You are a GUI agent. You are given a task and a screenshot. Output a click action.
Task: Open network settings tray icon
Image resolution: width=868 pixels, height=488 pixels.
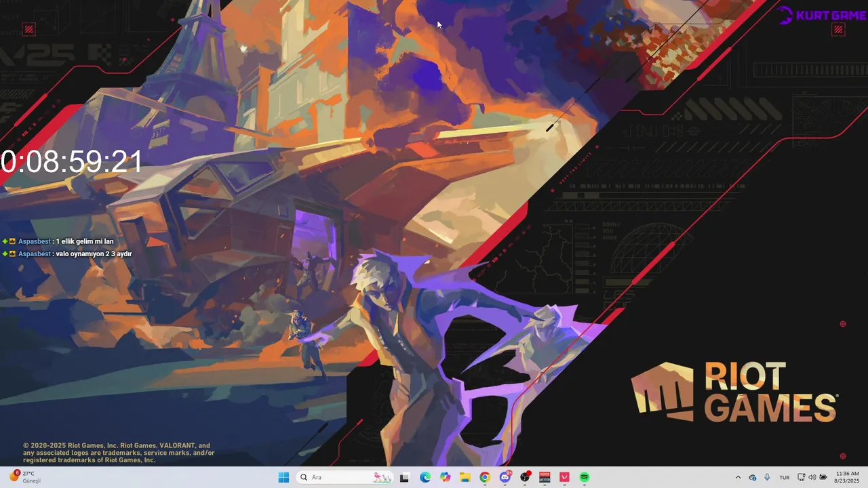pyautogui.click(x=802, y=477)
